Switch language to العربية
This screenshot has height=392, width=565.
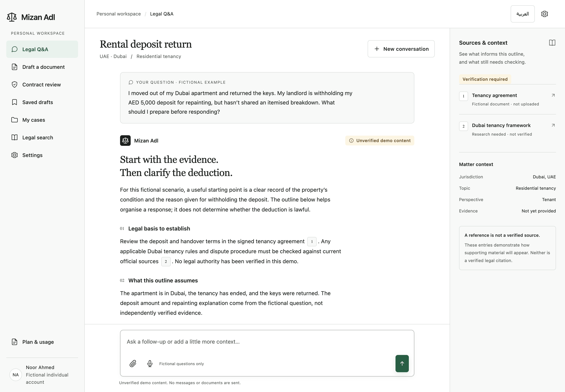click(x=522, y=14)
